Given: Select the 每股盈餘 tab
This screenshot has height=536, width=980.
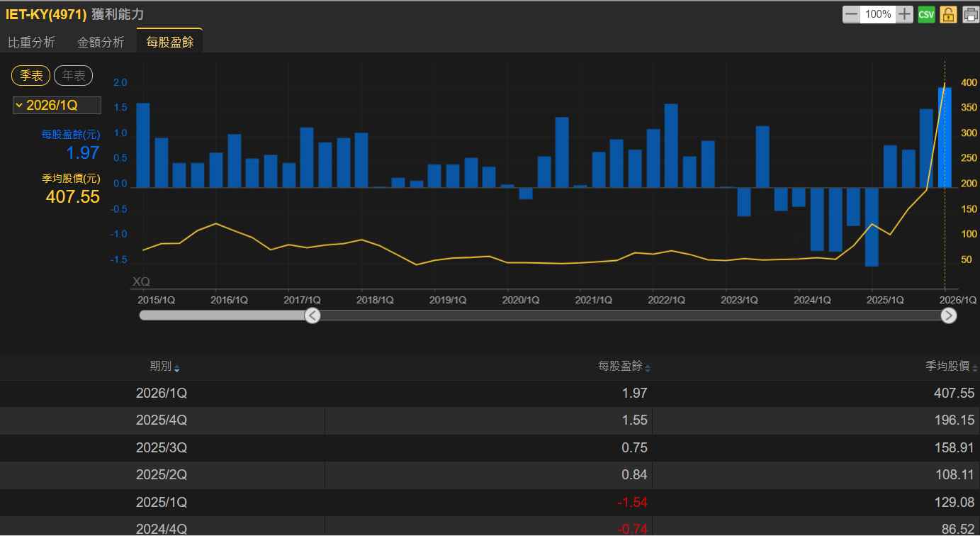Looking at the screenshot, I should coord(170,41).
